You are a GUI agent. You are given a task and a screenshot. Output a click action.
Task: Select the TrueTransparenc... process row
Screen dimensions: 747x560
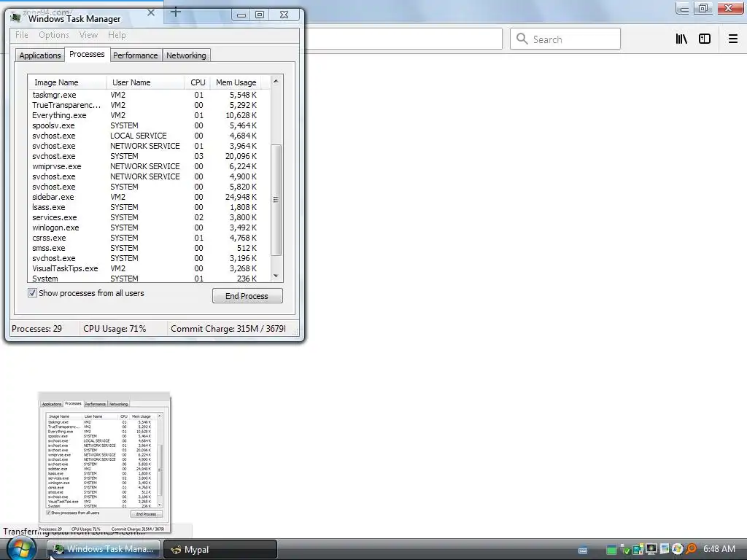coord(149,105)
